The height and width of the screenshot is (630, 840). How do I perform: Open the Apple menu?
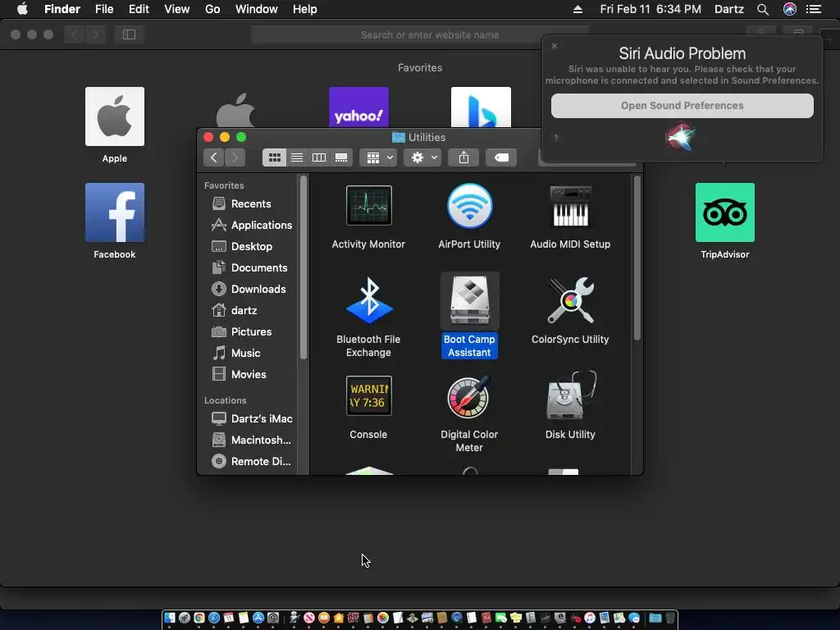coord(22,9)
